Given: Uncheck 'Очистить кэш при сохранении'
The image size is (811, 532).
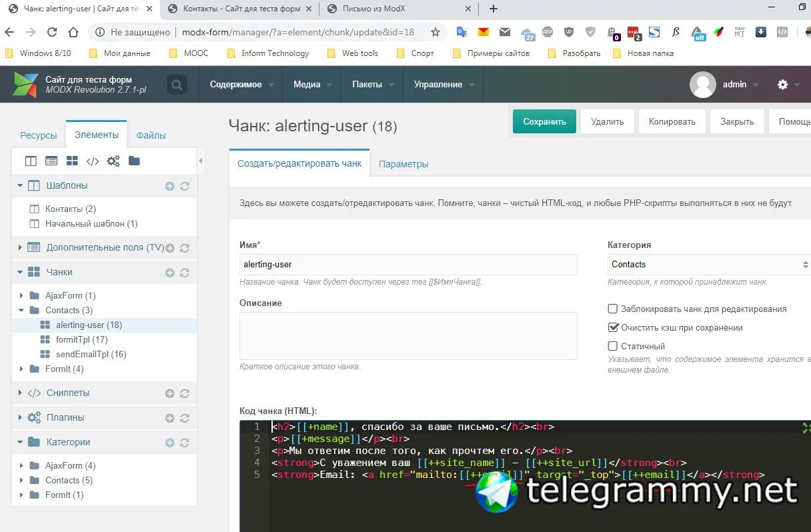Looking at the screenshot, I should tap(613, 327).
